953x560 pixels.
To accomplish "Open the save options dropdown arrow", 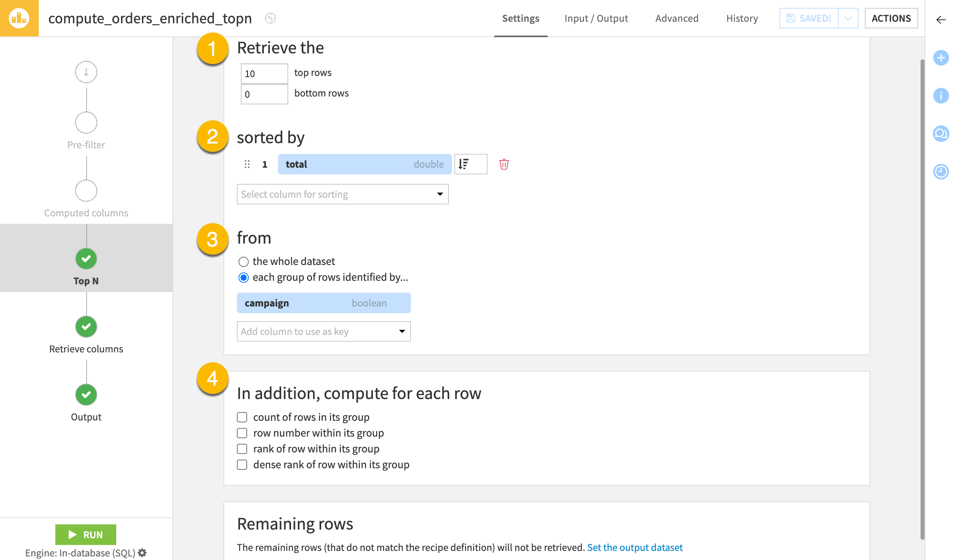I will (848, 18).
